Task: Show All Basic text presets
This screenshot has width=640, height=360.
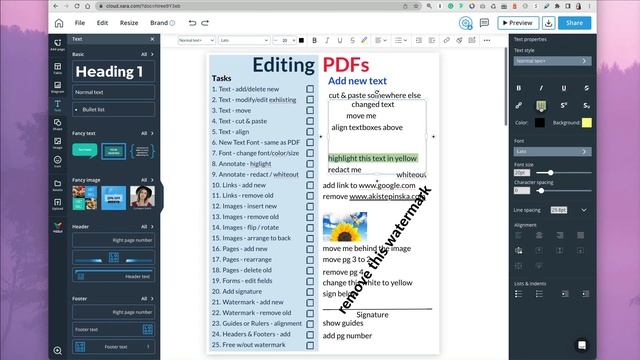Action: click(147, 54)
